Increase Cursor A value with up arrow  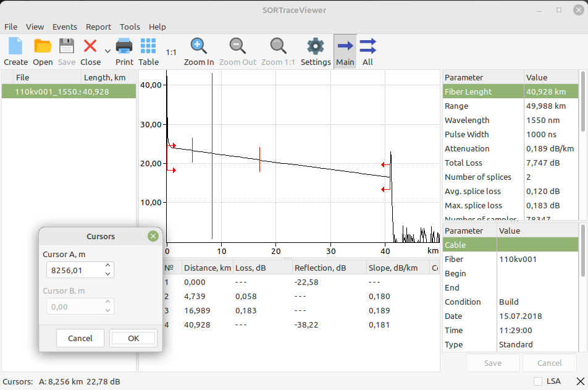tap(107, 266)
